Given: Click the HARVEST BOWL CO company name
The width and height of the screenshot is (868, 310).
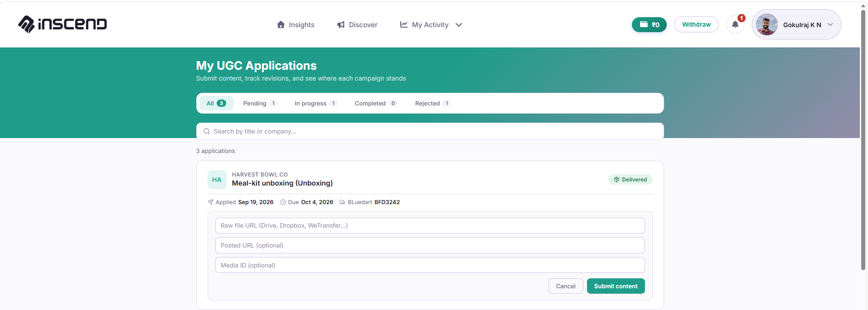Looking at the screenshot, I should coord(260,175).
